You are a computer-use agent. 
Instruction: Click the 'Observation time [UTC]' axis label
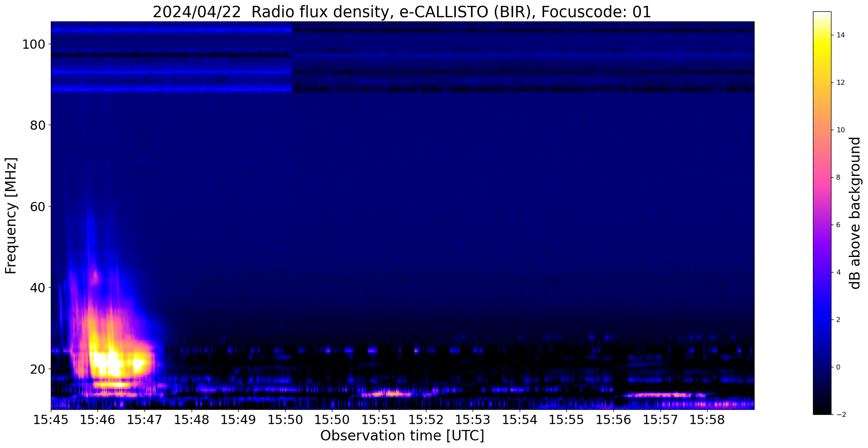[x=402, y=435]
